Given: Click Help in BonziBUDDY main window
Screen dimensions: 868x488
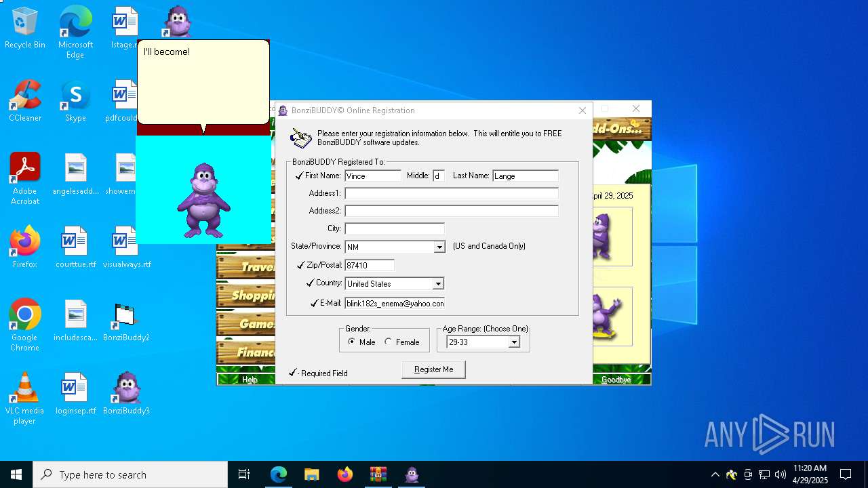Looking at the screenshot, I should click(250, 380).
